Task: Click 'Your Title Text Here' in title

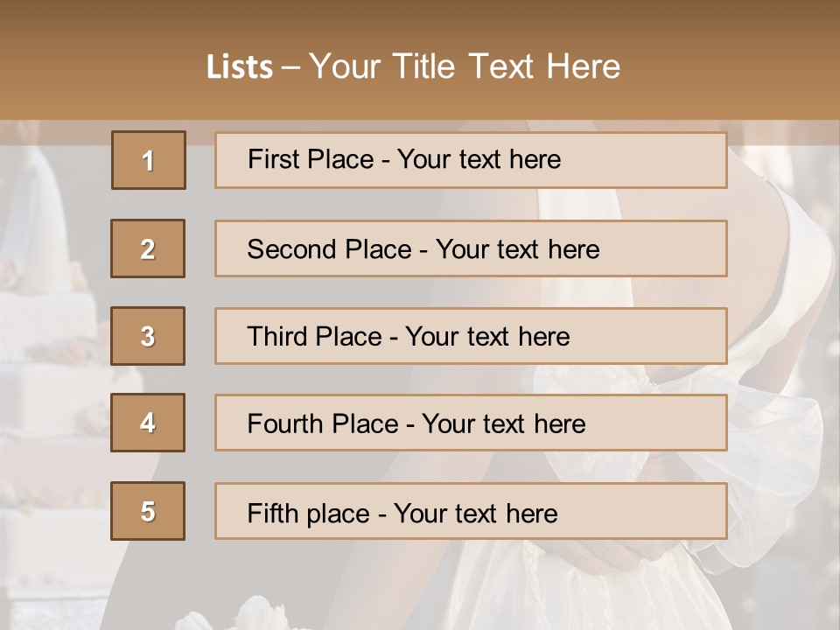Action: [x=465, y=67]
